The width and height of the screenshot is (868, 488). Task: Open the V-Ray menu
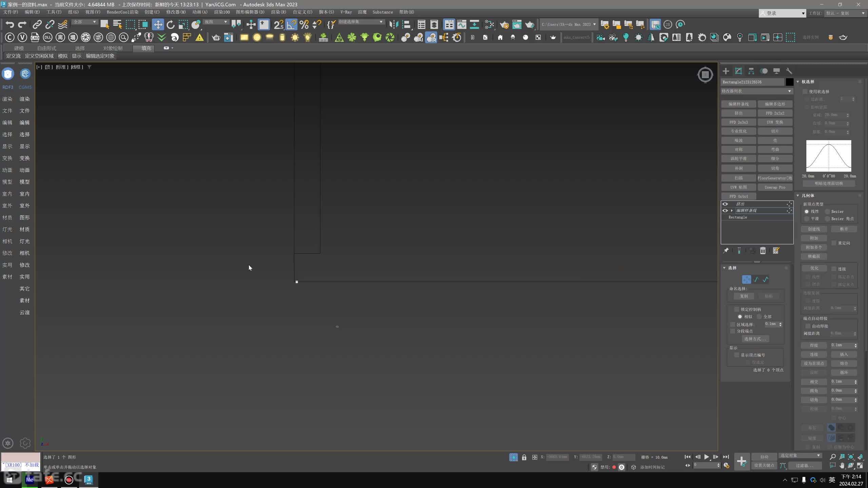pyautogui.click(x=346, y=12)
